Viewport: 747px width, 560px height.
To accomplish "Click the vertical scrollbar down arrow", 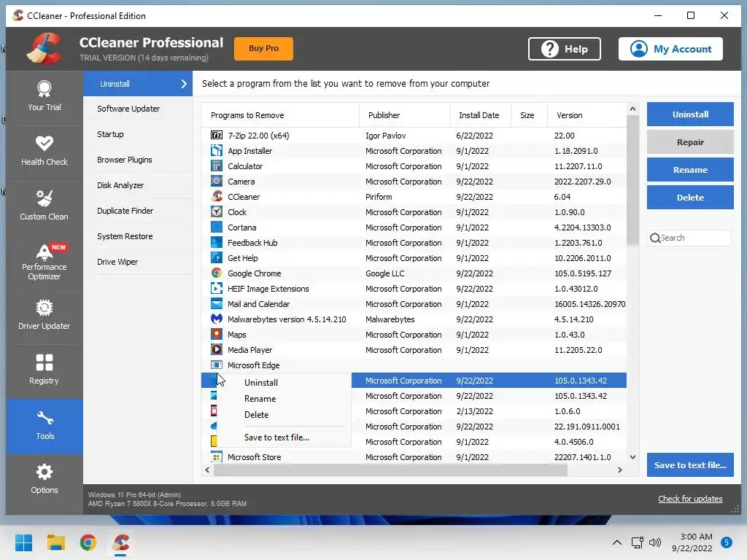I will [x=632, y=457].
